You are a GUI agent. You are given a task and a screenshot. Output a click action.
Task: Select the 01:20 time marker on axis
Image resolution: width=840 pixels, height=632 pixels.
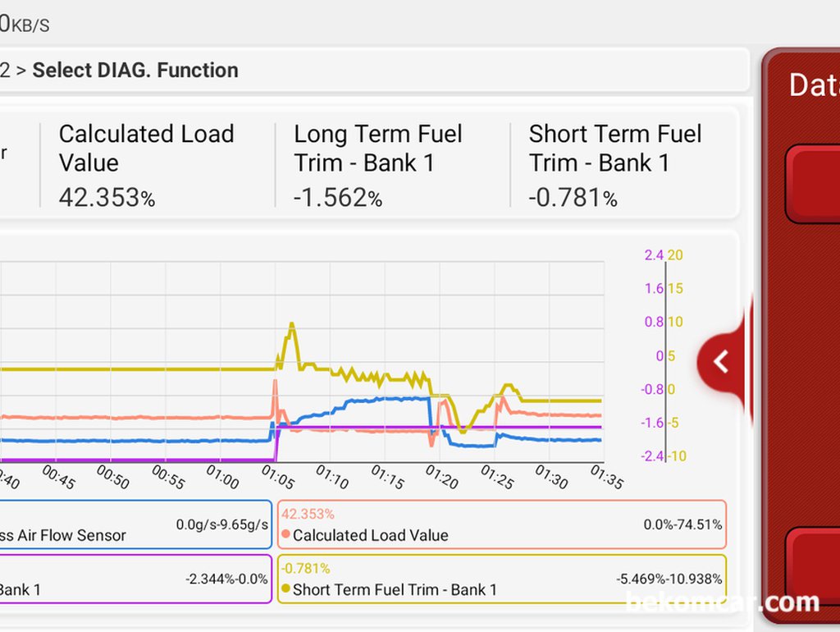pos(441,477)
